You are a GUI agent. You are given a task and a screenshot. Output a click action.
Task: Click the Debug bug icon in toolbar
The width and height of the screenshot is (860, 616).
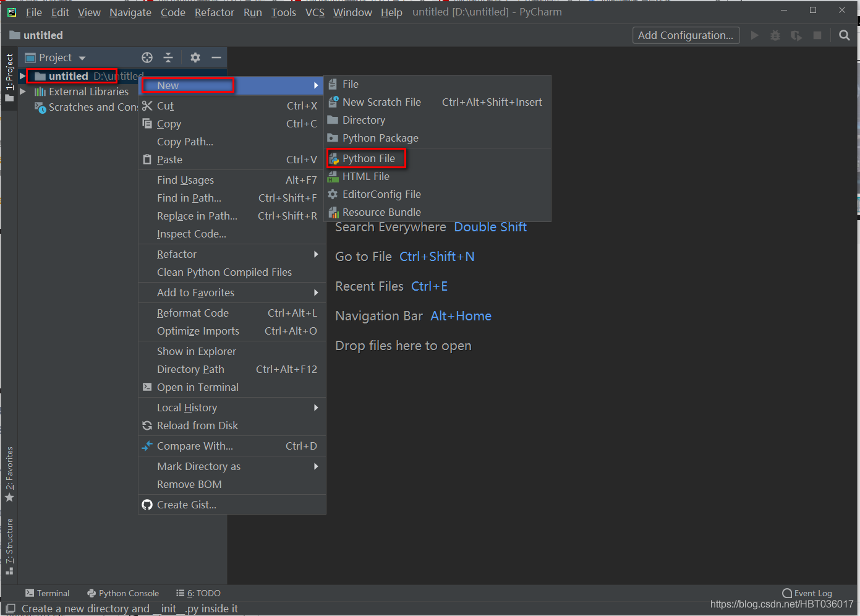(x=775, y=35)
